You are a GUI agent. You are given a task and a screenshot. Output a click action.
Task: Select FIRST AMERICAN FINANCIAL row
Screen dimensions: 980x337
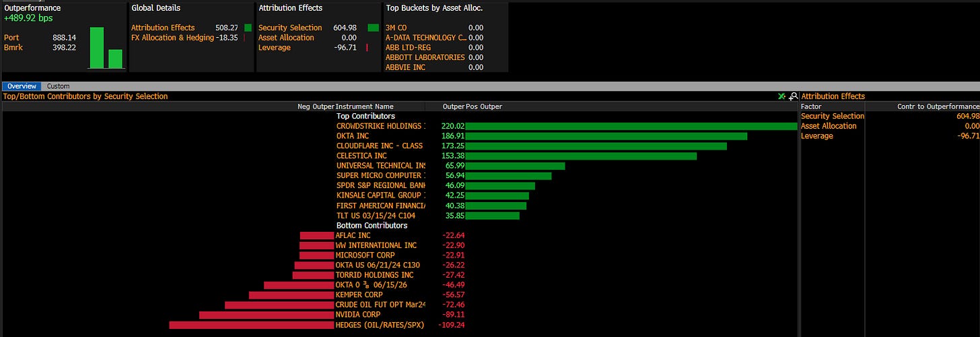[380, 206]
